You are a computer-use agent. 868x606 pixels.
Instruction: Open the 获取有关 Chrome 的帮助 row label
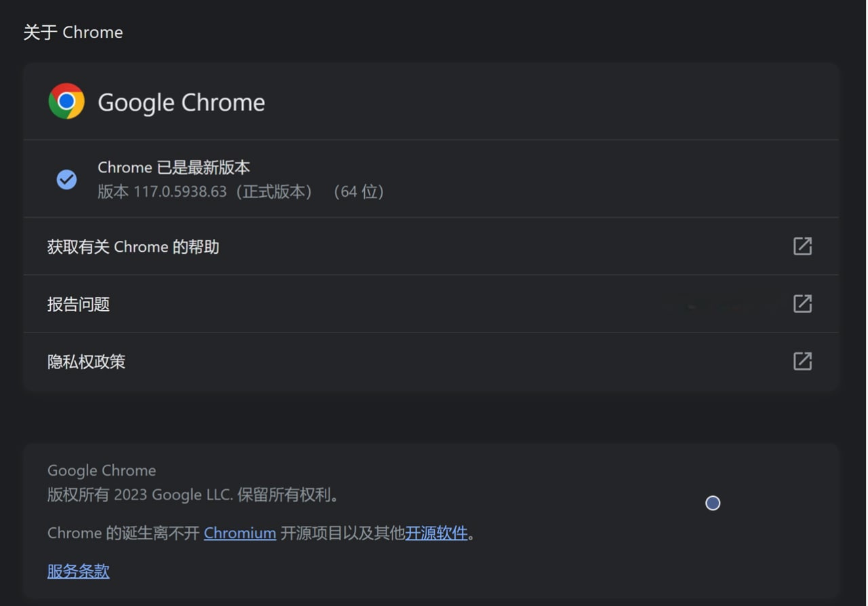point(133,247)
